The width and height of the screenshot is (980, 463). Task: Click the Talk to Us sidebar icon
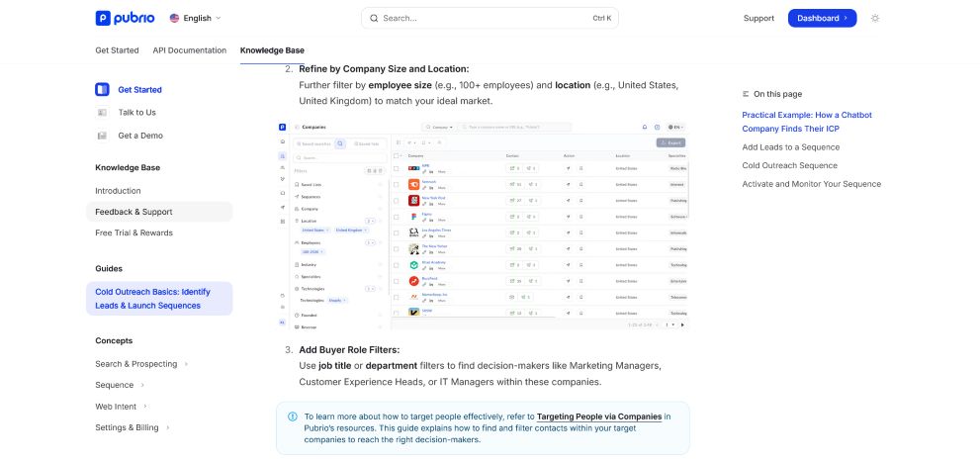[102, 113]
